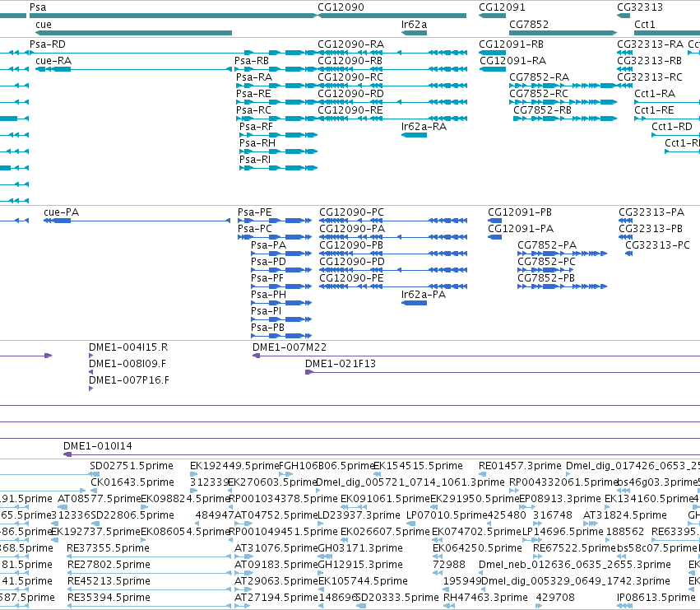
Task: Select the Psa-RH transcript label
Action: (257, 143)
